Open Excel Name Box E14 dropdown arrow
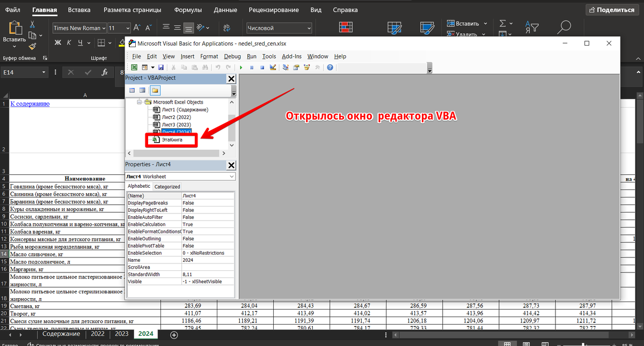 tap(43, 72)
